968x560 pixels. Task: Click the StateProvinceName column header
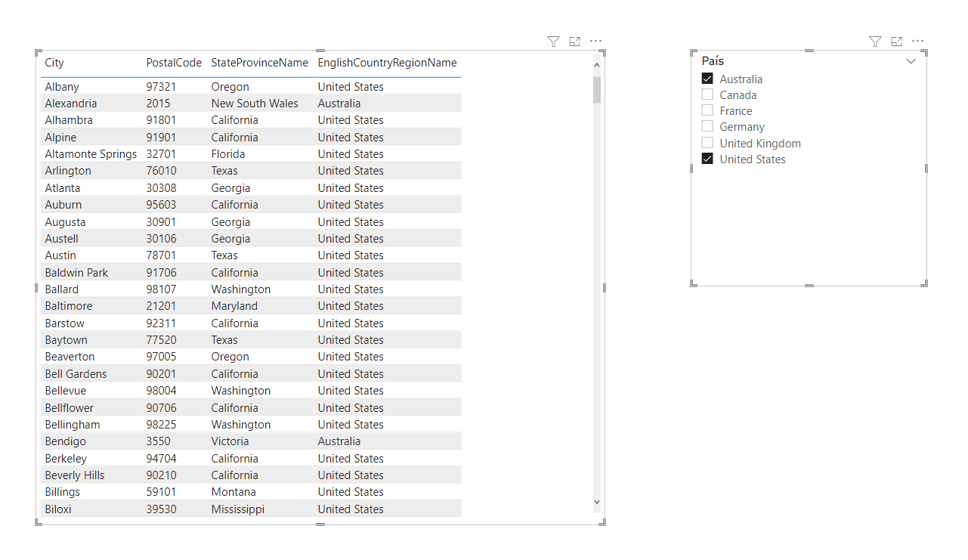pyautogui.click(x=260, y=63)
